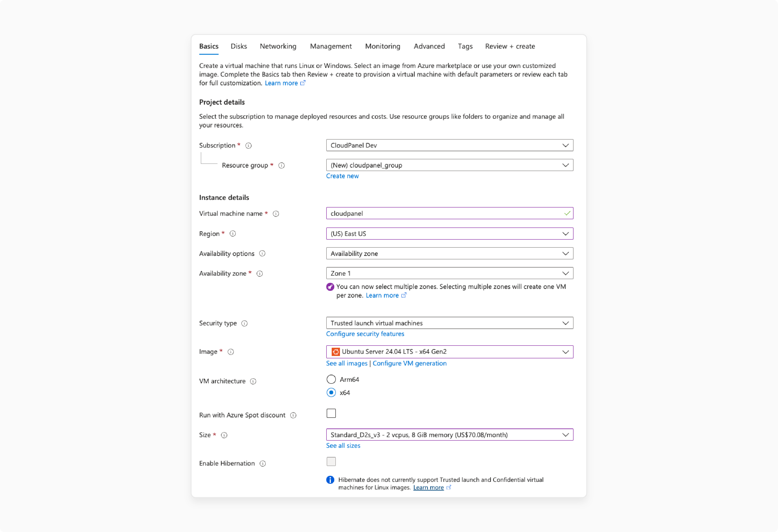Click the Enable Hibernation info icon

pyautogui.click(x=263, y=463)
